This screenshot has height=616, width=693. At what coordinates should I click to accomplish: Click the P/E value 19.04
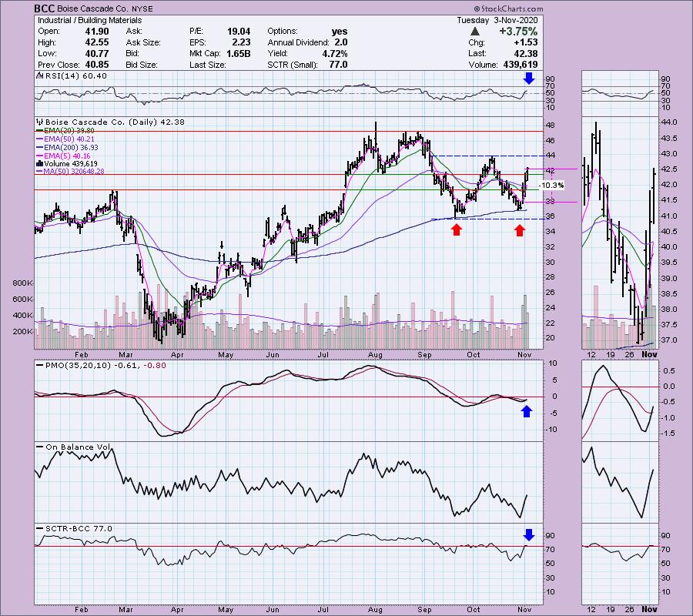click(239, 32)
